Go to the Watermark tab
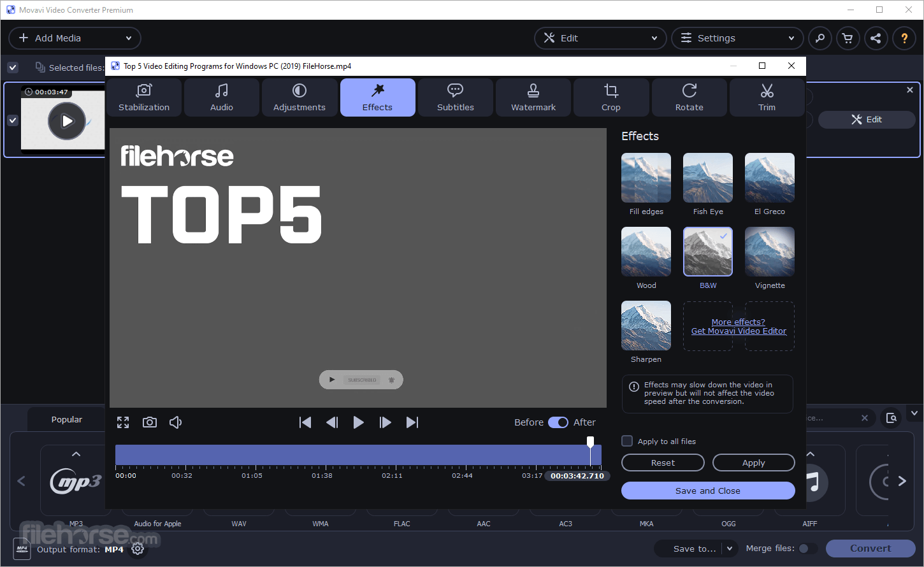Viewport: 924px width, 567px height. [x=533, y=97]
